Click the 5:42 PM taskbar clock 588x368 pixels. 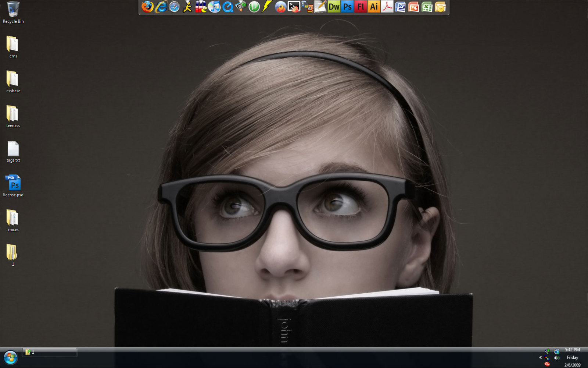click(x=572, y=350)
